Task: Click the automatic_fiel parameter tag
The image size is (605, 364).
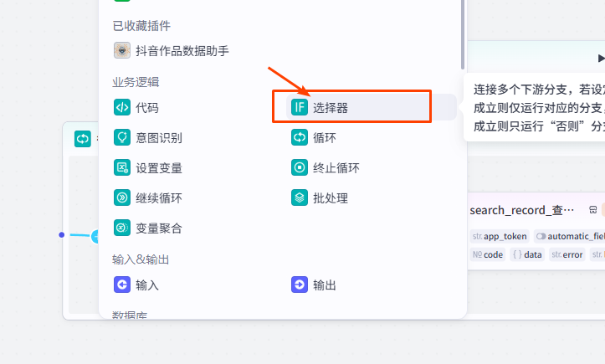Action: (570, 236)
